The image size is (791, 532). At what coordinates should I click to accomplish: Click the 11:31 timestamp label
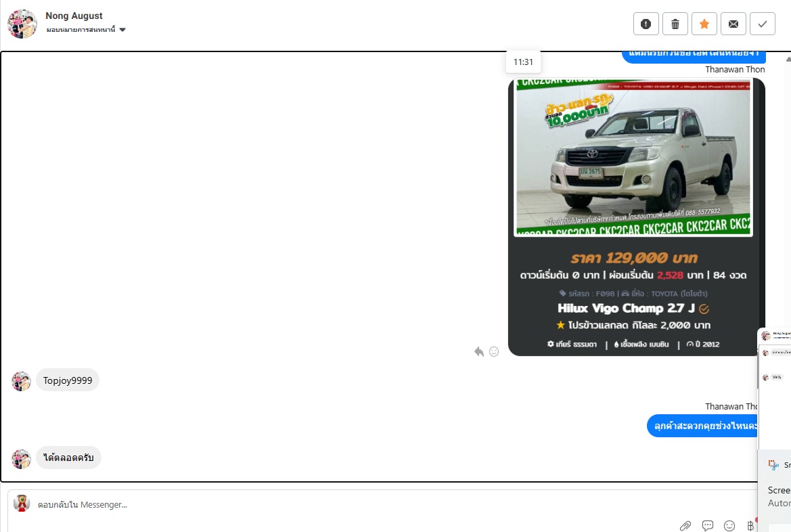click(x=523, y=62)
